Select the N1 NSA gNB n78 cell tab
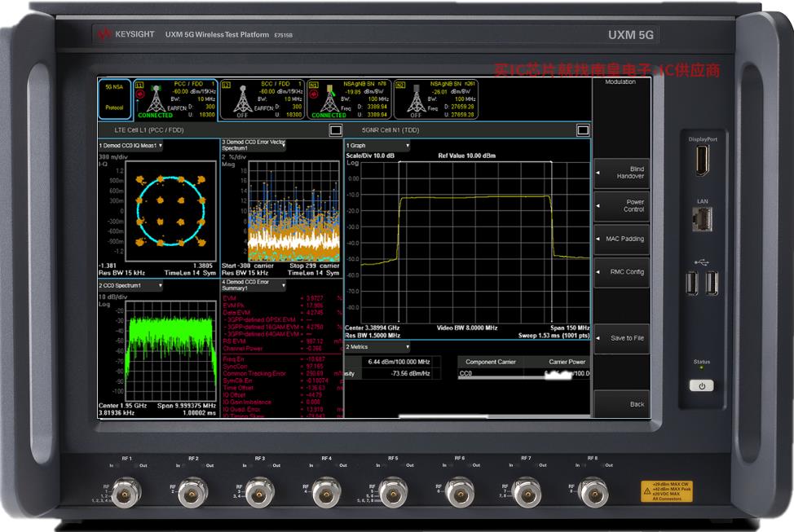This screenshot has width=794, height=532. (x=350, y=99)
